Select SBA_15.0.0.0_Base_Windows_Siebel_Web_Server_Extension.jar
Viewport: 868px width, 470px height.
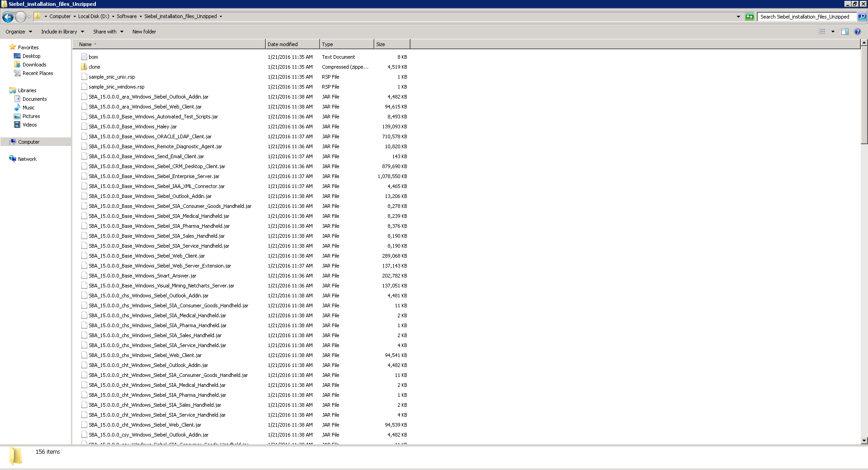[x=160, y=266]
